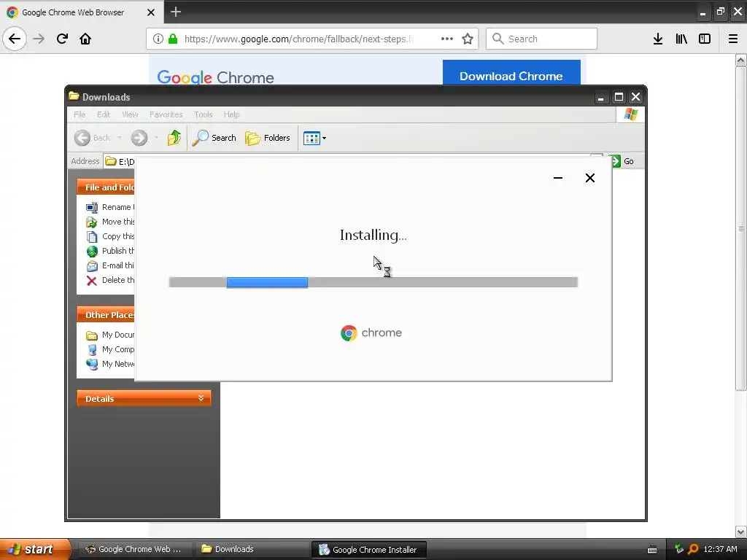Collapse the Other Places panel header
This screenshot has height=560, width=747.
(x=106, y=315)
